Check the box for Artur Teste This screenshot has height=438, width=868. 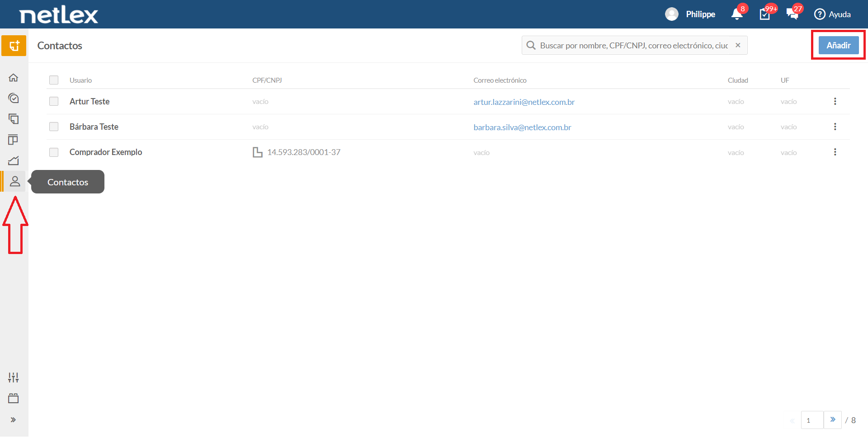[x=54, y=101]
